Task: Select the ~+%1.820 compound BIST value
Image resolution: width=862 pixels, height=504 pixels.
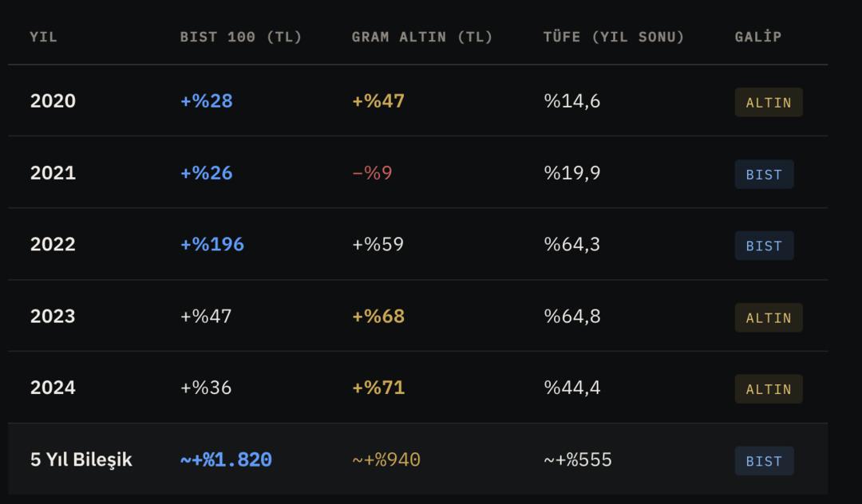Action: pos(226,460)
